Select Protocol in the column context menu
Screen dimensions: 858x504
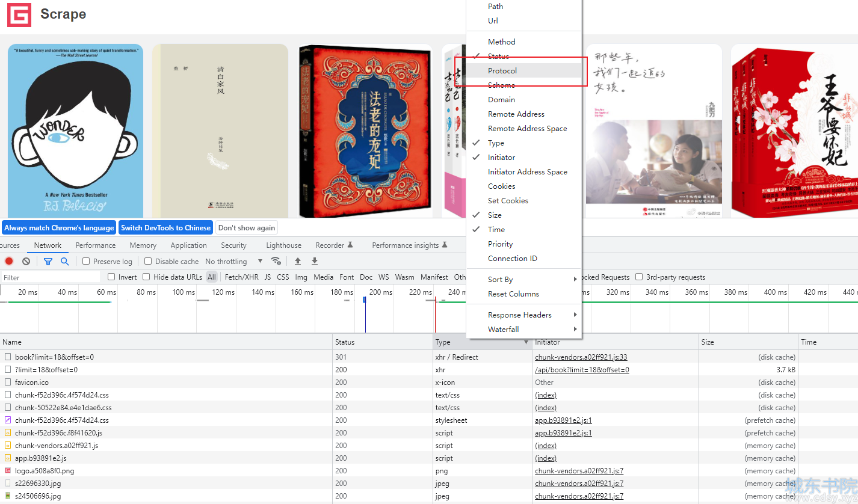click(524, 70)
